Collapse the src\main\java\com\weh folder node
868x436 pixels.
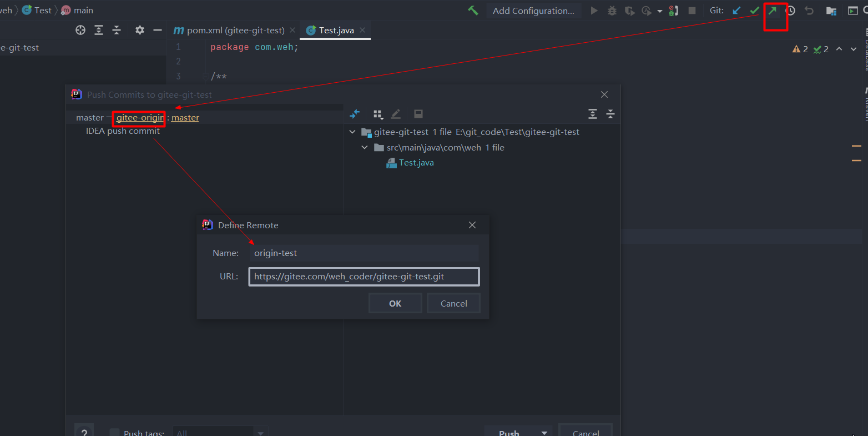coord(365,148)
